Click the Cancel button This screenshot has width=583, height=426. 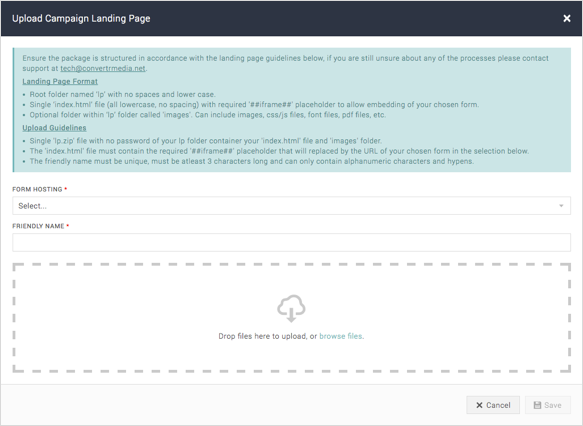pos(493,405)
